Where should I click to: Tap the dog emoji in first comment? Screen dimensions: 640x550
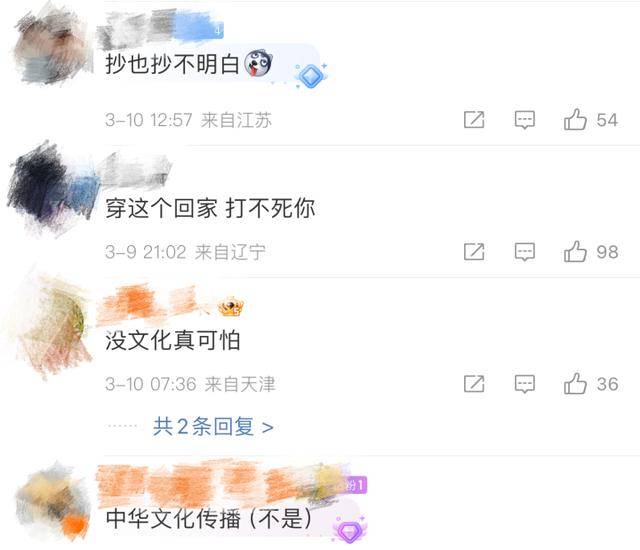click(x=258, y=63)
